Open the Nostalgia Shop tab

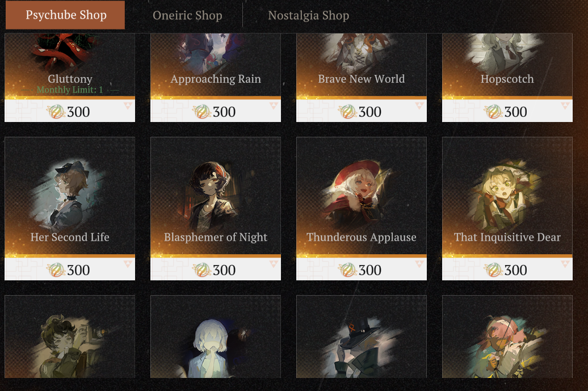point(308,15)
